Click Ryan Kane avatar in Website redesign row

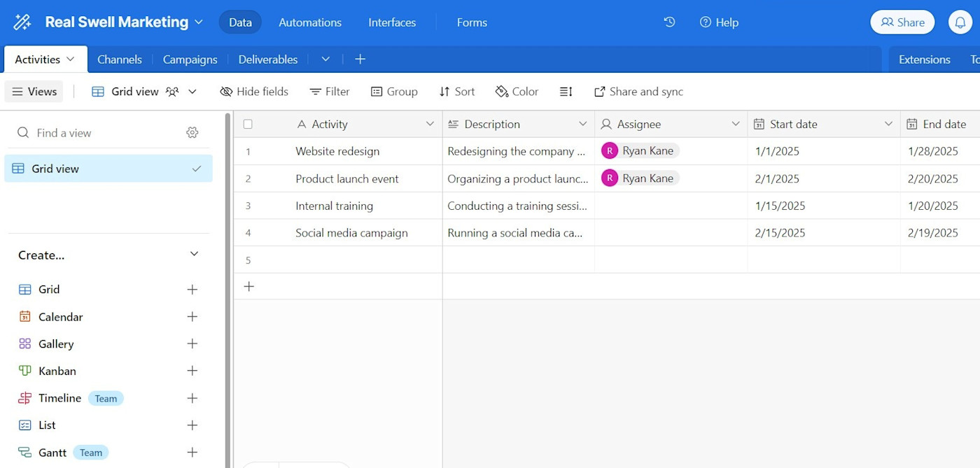click(610, 151)
